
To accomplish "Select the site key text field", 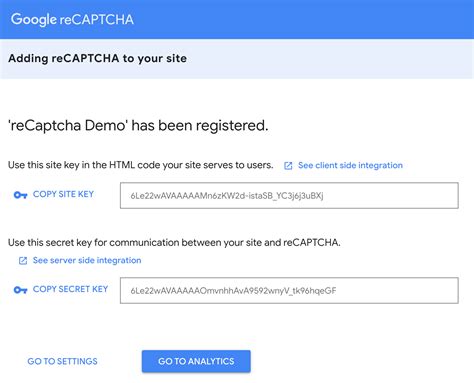I will click(289, 195).
